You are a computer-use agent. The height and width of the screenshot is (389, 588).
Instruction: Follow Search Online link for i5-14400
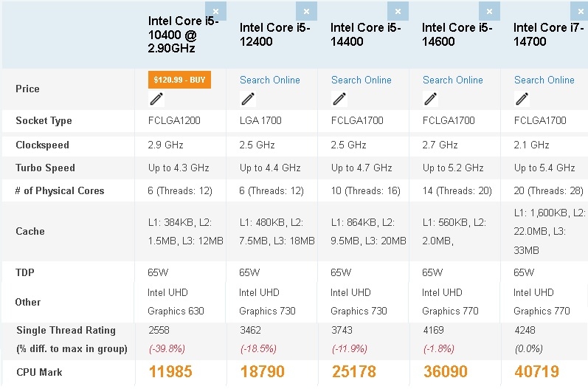[361, 80]
